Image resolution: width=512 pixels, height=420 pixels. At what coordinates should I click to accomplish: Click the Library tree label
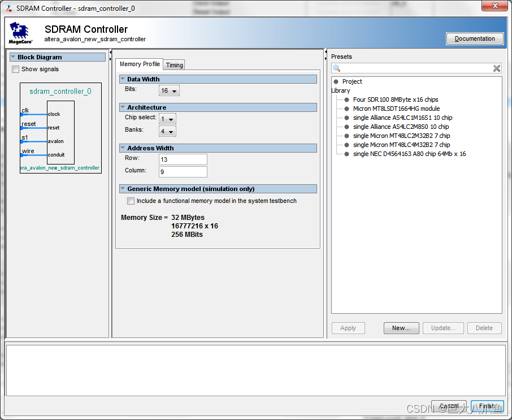coord(340,90)
